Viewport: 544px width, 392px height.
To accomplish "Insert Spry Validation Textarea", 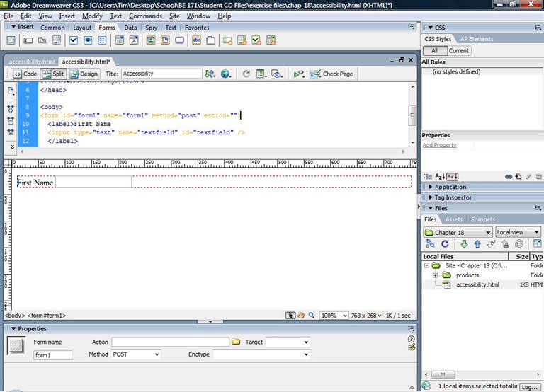I will [x=242, y=40].
